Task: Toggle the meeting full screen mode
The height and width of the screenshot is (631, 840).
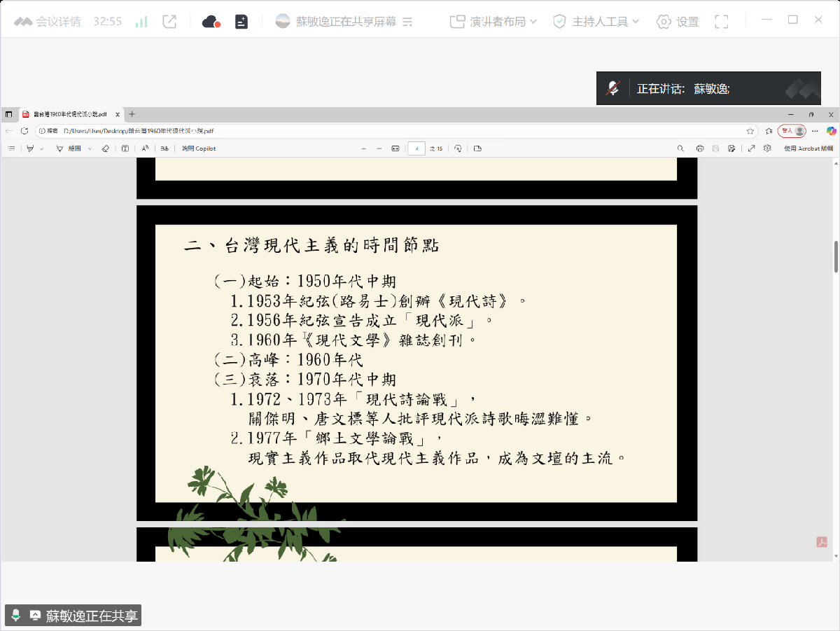Action: pyautogui.click(x=722, y=22)
